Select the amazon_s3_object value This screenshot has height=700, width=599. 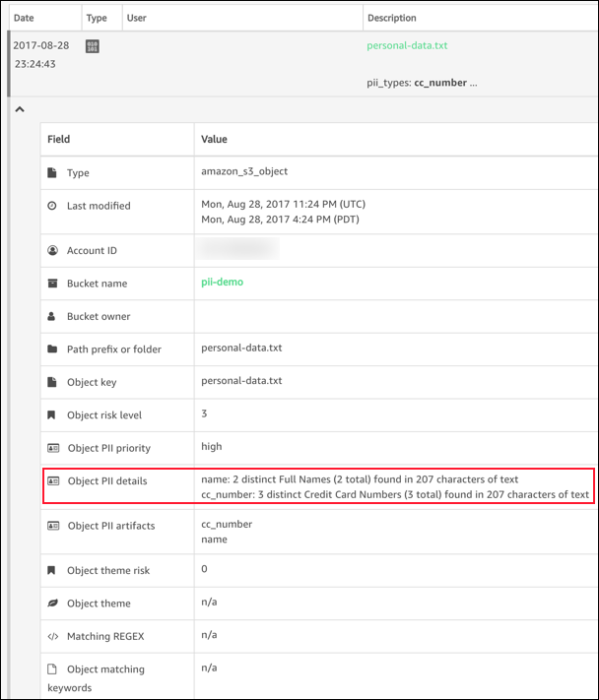coord(244,171)
